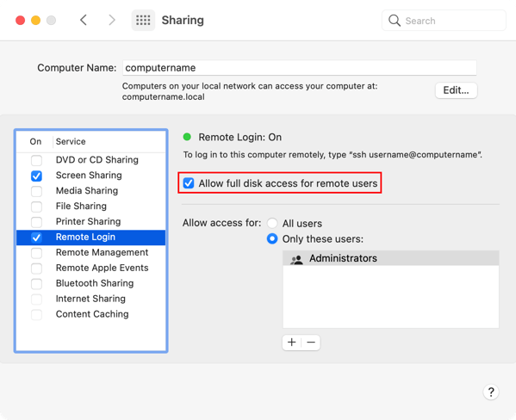Enable Internet Sharing checkbox
The width and height of the screenshot is (516, 420).
pyautogui.click(x=36, y=300)
